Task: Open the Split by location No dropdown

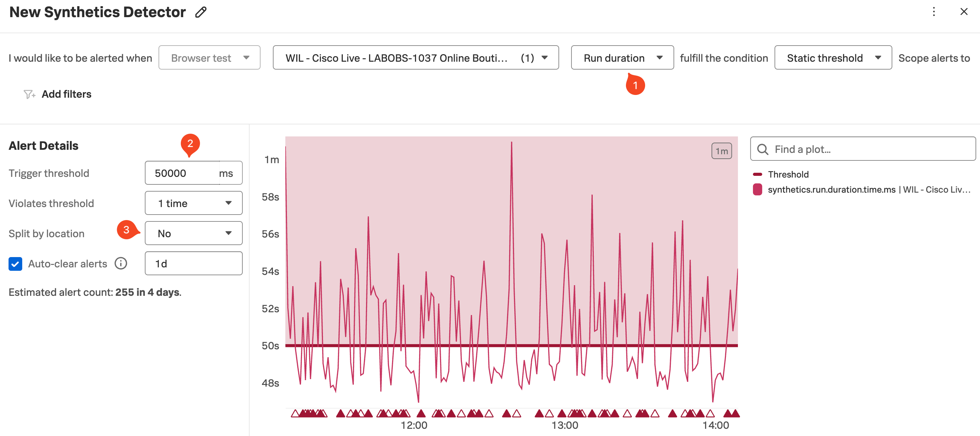Action: [x=194, y=233]
